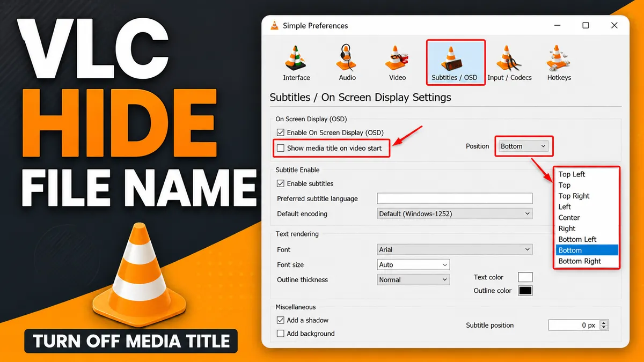Open the Default encoding dropdown
This screenshot has width=644, height=362.
[455, 213]
